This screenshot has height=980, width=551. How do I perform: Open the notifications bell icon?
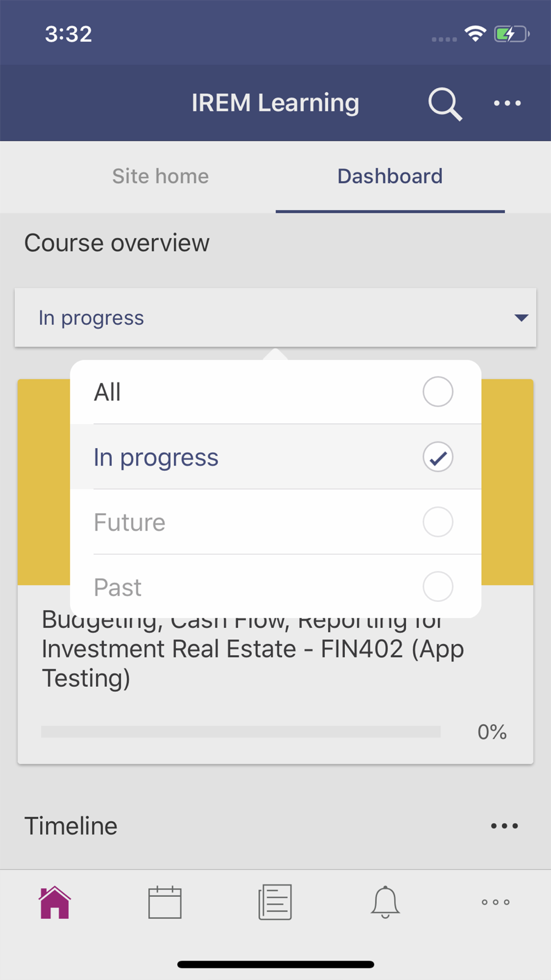[385, 902]
